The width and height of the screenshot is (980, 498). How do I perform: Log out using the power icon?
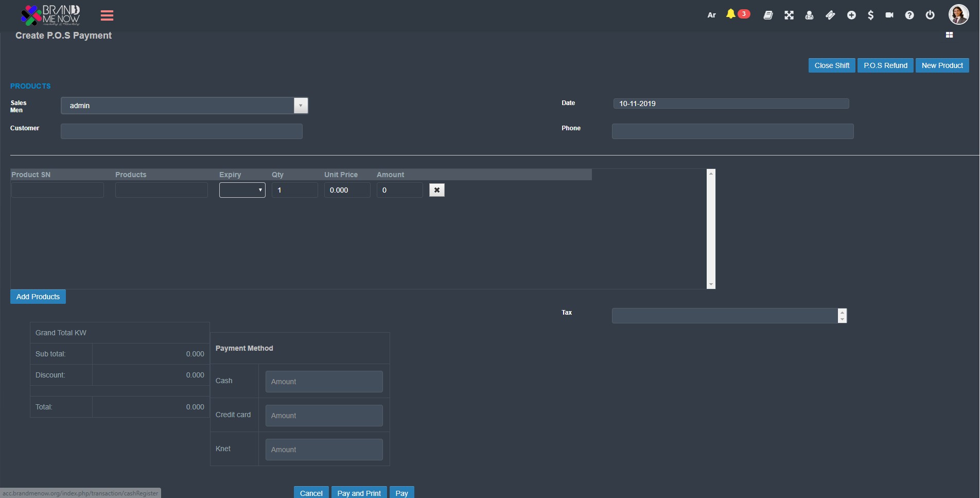(930, 15)
